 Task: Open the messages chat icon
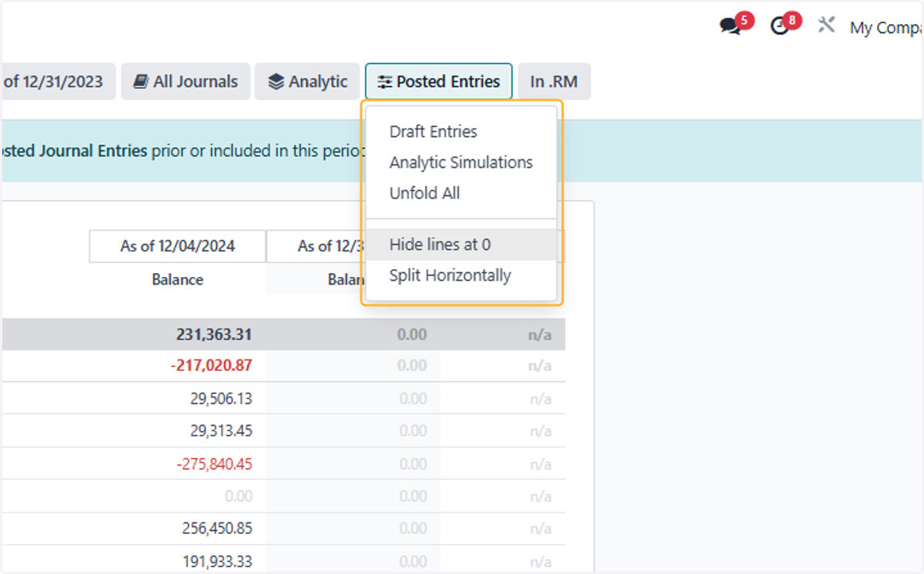click(x=731, y=26)
